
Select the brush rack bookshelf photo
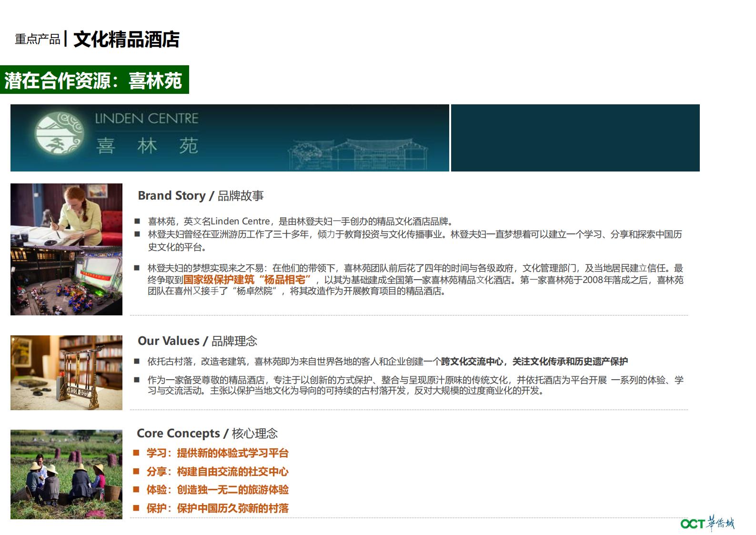coord(66,373)
